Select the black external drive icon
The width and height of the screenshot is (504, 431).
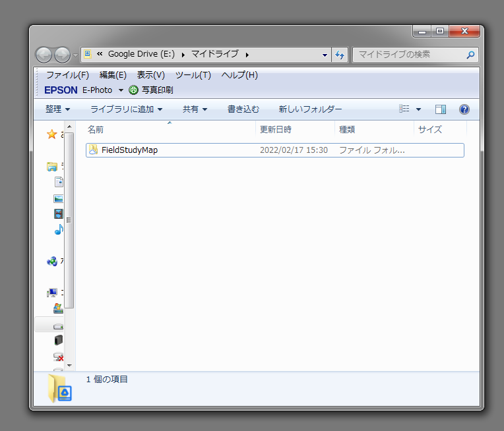[59, 340]
